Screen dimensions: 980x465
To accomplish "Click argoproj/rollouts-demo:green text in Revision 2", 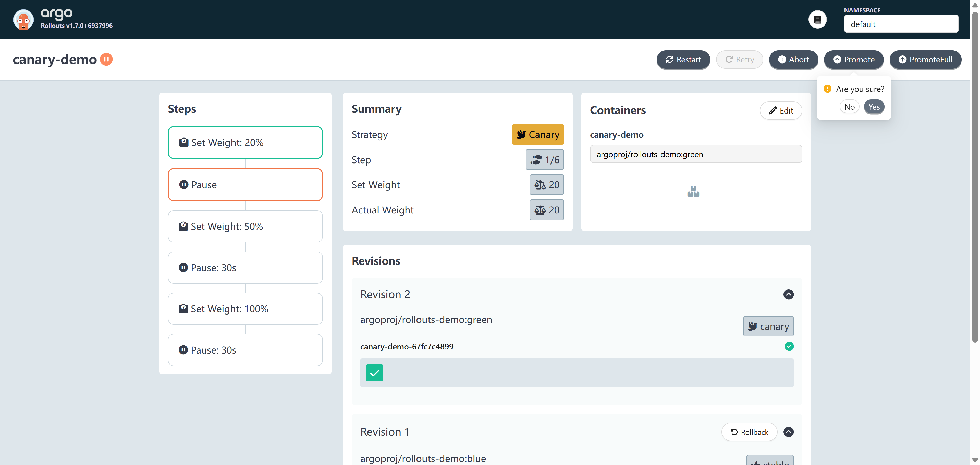I will pos(426,319).
